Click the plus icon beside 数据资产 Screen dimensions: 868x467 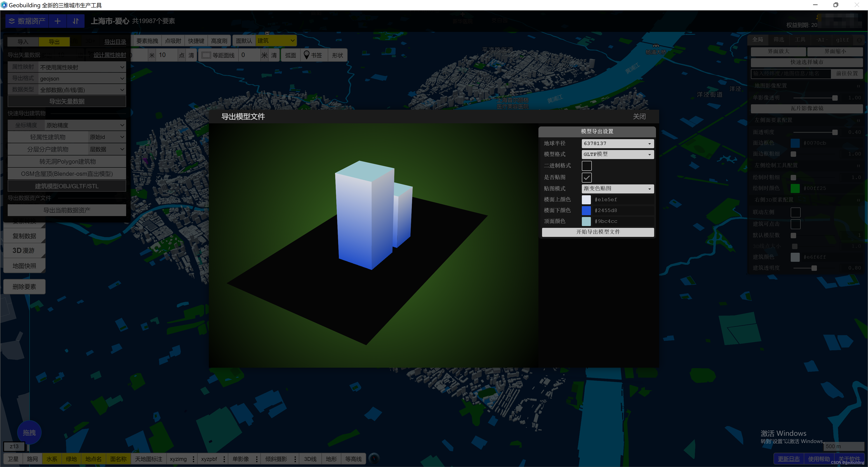tap(58, 21)
